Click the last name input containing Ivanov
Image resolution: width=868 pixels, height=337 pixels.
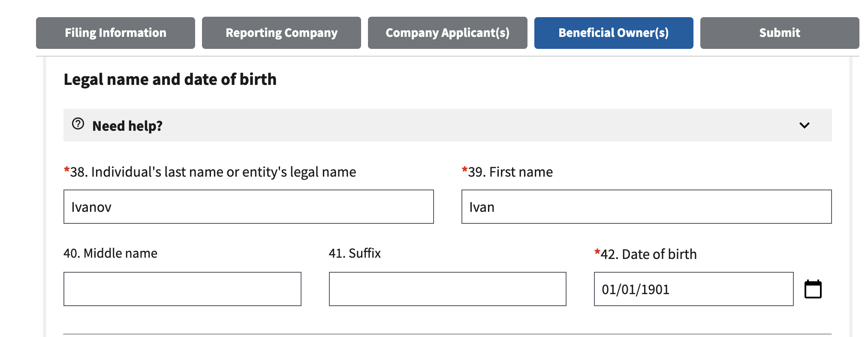tap(248, 207)
